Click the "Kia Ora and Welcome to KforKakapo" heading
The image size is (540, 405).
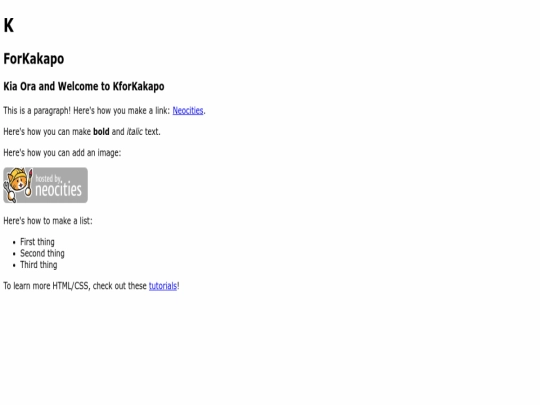pyautogui.click(x=84, y=86)
